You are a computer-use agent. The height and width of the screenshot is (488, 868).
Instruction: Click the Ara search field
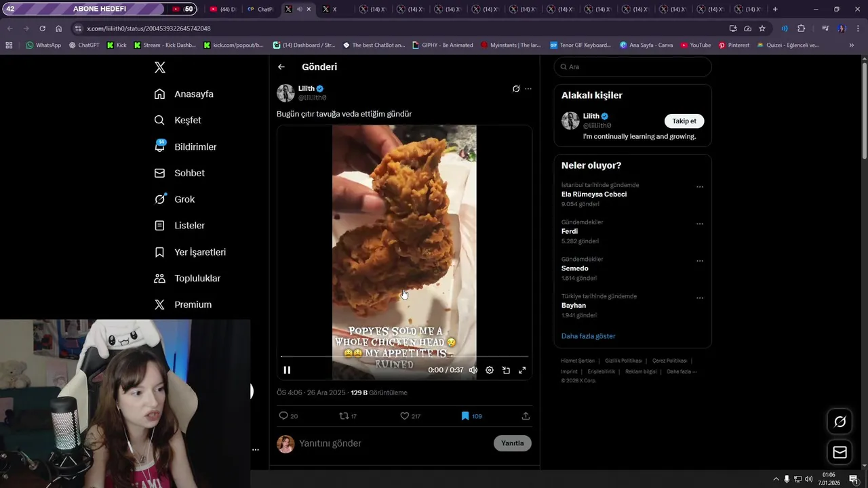coord(633,67)
